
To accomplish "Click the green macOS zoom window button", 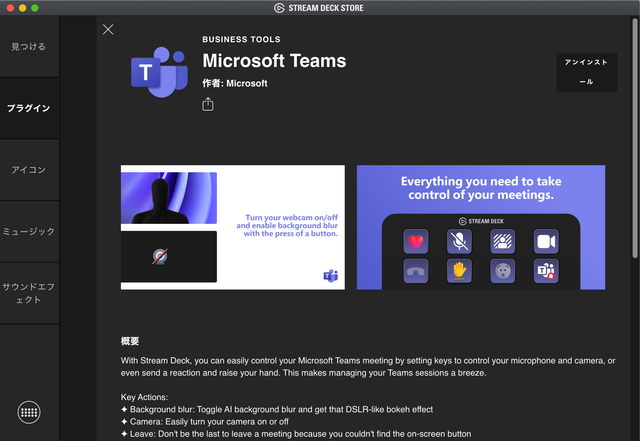I will click(35, 8).
